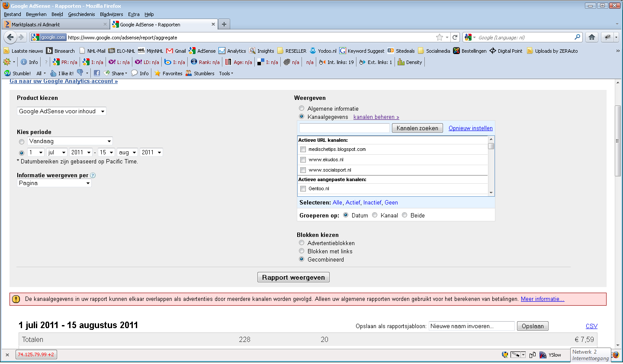Click the Stumble! button in StumbleUpon toolbar
The height and width of the screenshot is (364, 623).
point(17,73)
